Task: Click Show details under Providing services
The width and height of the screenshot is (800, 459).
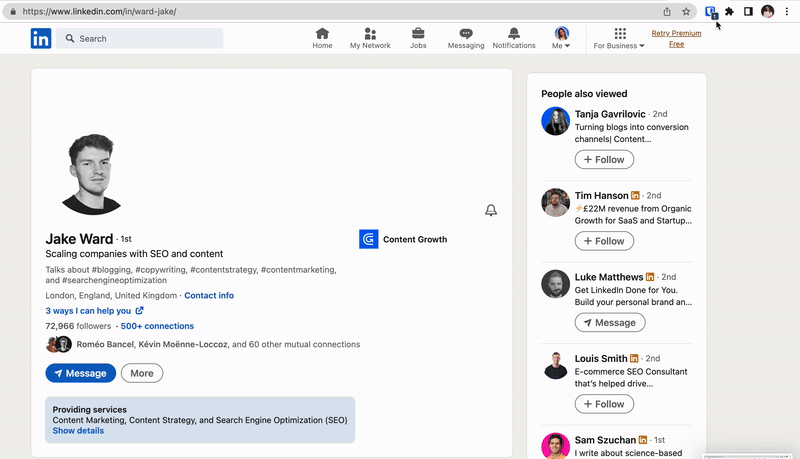Action: pos(78,431)
